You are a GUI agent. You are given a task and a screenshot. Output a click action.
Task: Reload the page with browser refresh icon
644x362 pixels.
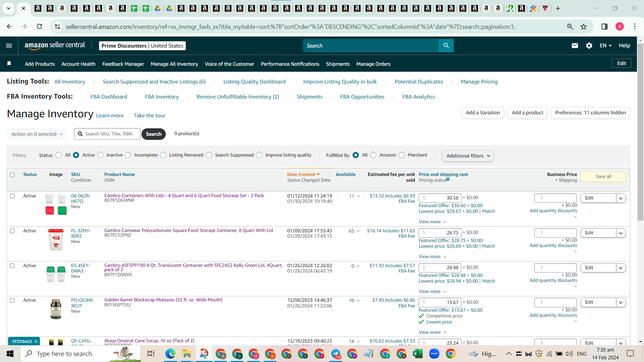tap(39, 26)
